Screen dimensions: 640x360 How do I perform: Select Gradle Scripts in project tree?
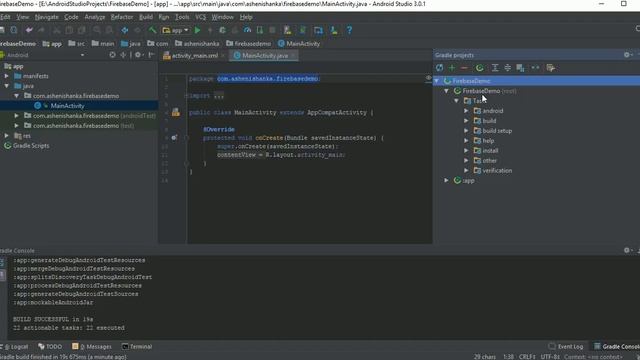31,145
